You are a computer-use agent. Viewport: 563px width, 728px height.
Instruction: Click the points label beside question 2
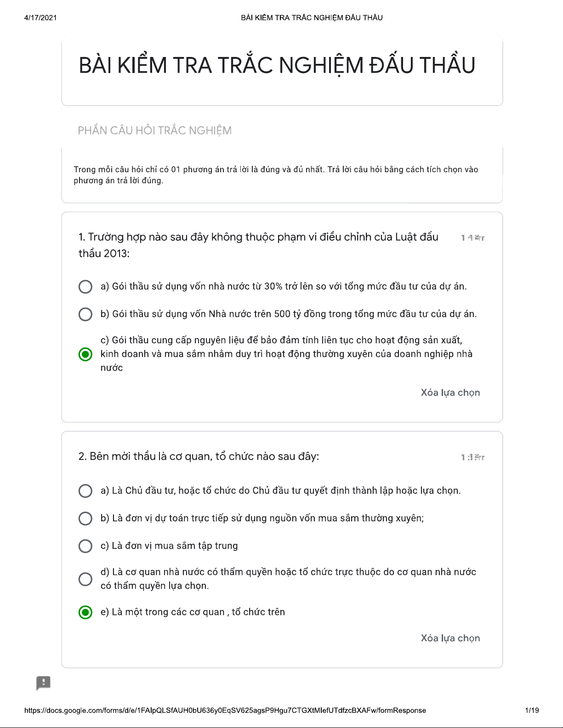click(472, 457)
